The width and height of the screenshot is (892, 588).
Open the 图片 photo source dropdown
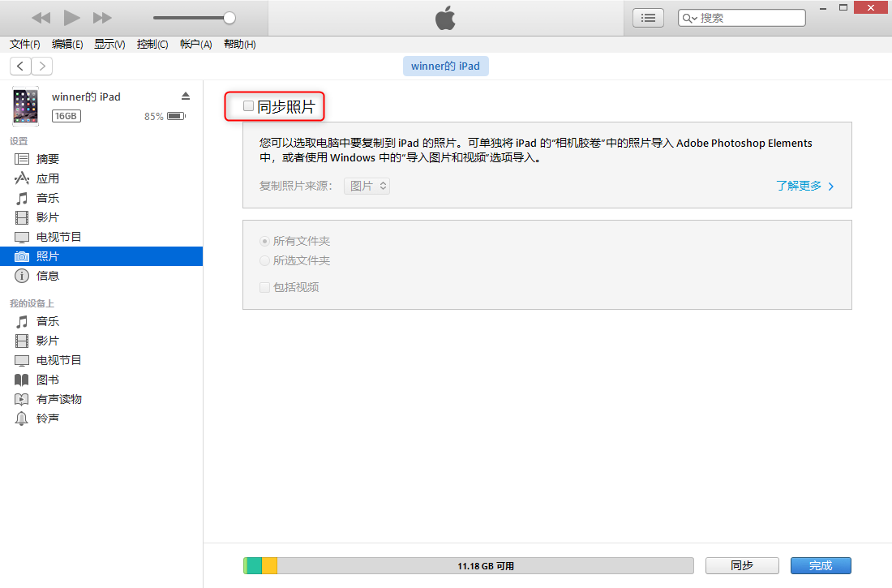[x=367, y=187]
